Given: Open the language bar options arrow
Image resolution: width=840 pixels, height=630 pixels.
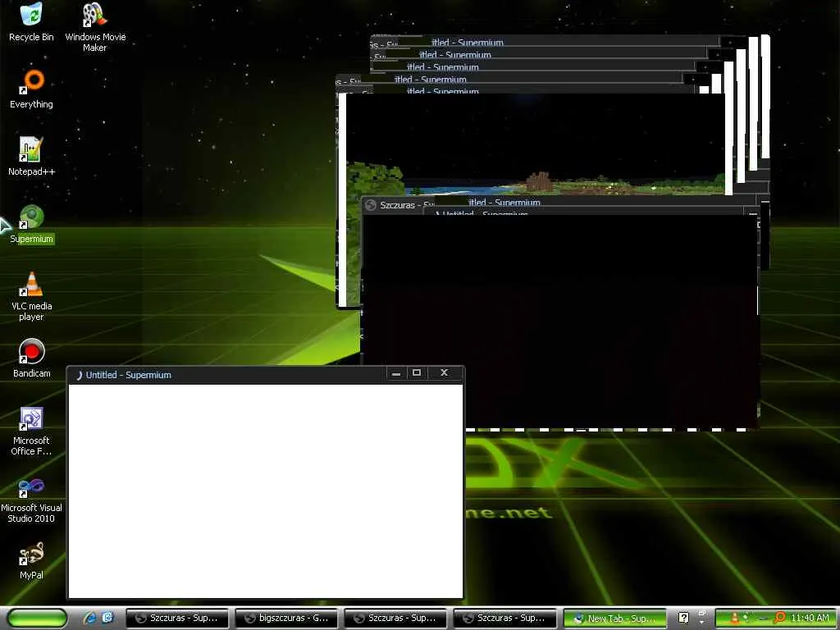Looking at the screenshot, I should point(702,623).
